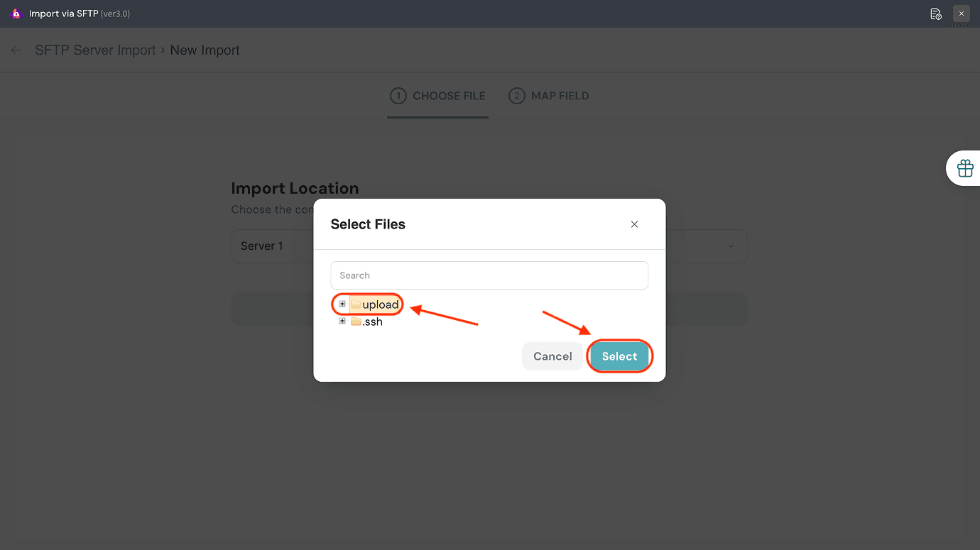980x550 pixels.
Task: Switch to the CHOOSE FILE step tab
Action: point(438,96)
